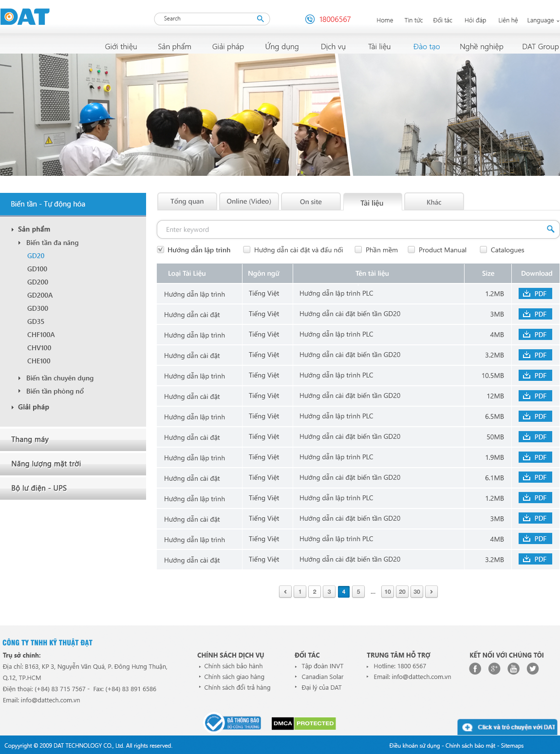Select CHF100A in the product tree
Image resolution: width=560 pixels, height=754 pixels.
point(41,335)
